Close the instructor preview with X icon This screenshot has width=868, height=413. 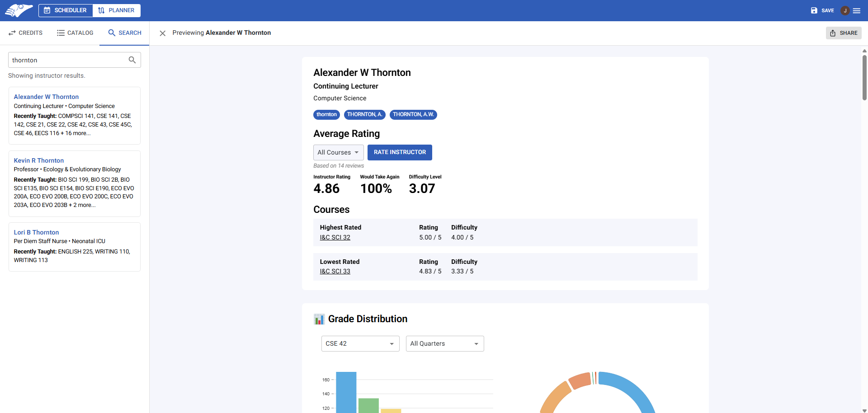tap(163, 33)
